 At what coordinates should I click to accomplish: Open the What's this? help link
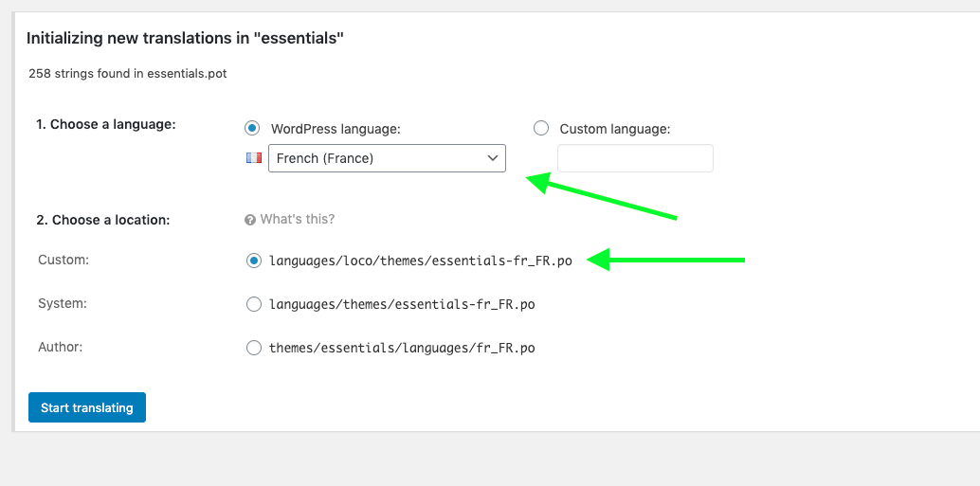coord(297,219)
